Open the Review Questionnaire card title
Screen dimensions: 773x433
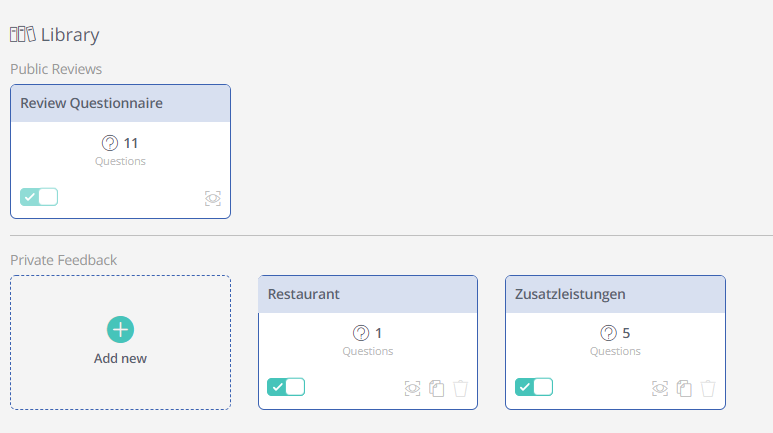[x=91, y=103]
